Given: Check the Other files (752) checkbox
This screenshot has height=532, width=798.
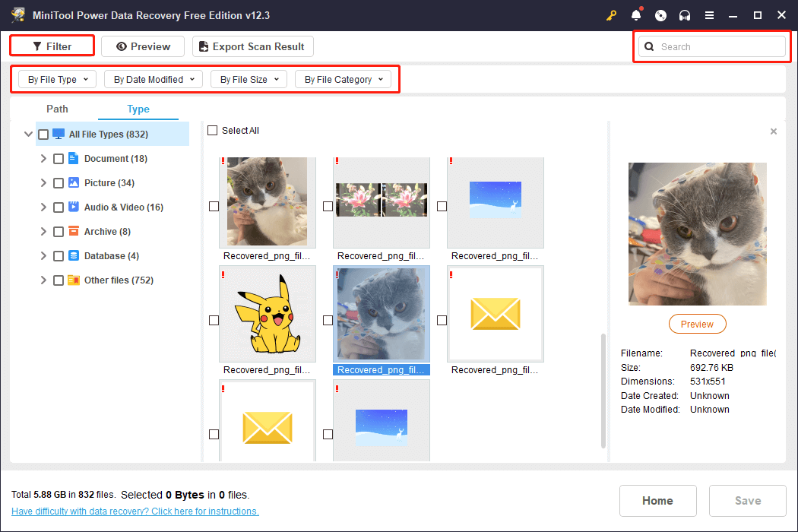Looking at the screenshot, I should (x=59, y=280).
